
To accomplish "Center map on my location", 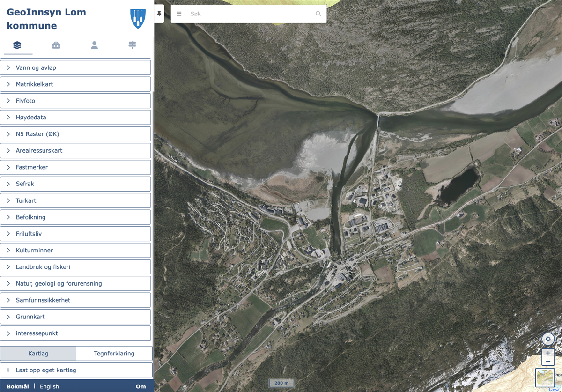I will tap(548, 339).
